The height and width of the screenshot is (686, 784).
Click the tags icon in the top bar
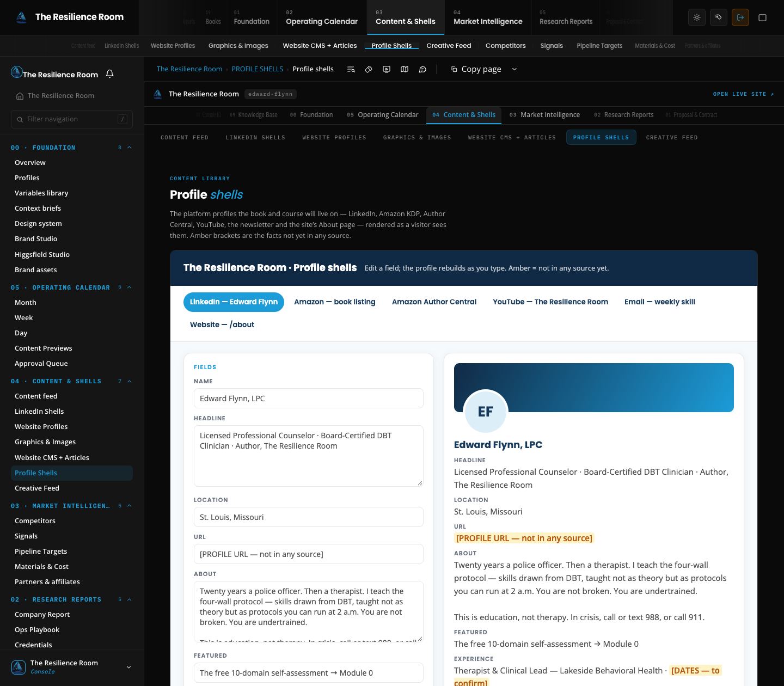tap(719, 17)
